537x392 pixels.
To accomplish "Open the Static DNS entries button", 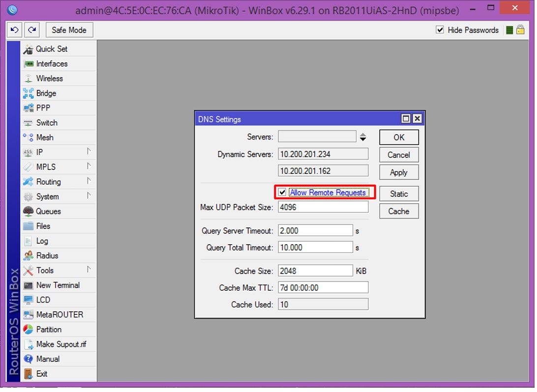I will tap(399, 194).
